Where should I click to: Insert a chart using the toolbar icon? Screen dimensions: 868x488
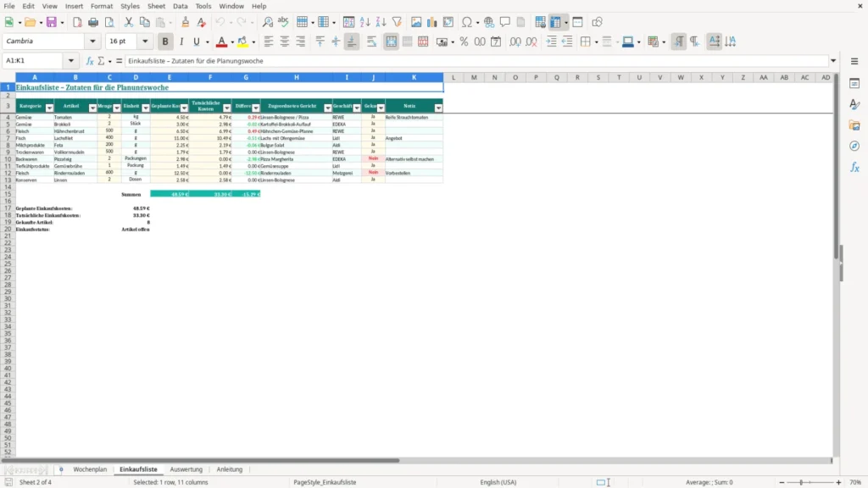click(x=431, y=22)
